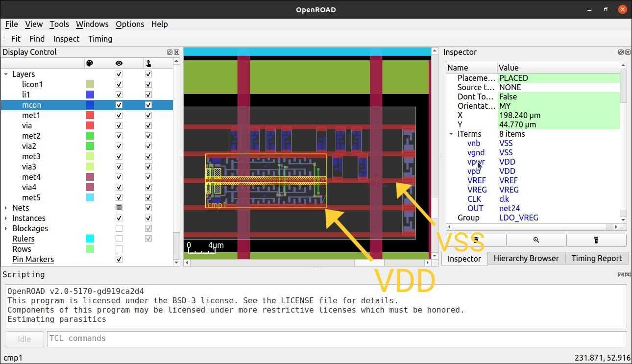Click the selectability hand icon in Display Control header
The width and height of the screenshot is (632, 364).
tap(148, 63)
